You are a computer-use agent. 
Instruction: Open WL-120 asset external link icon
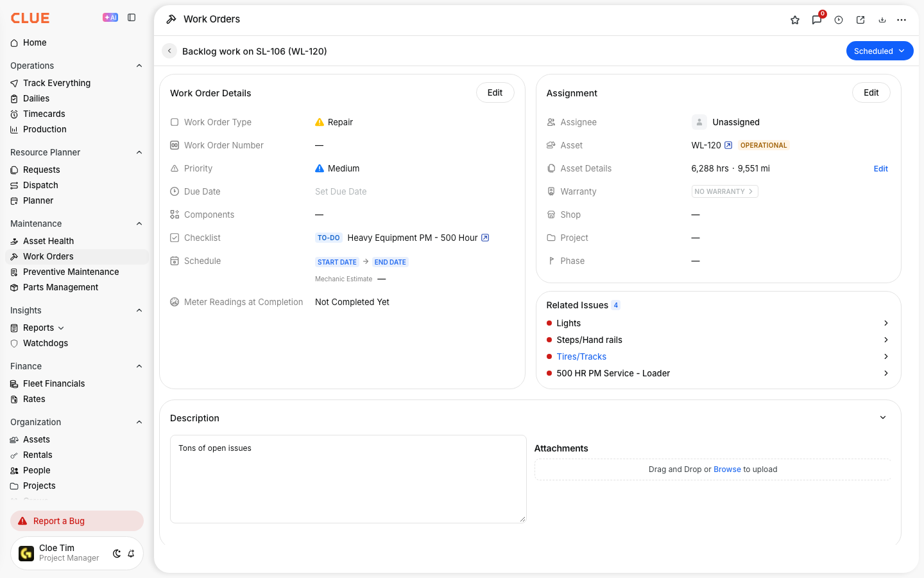(728, 145)
